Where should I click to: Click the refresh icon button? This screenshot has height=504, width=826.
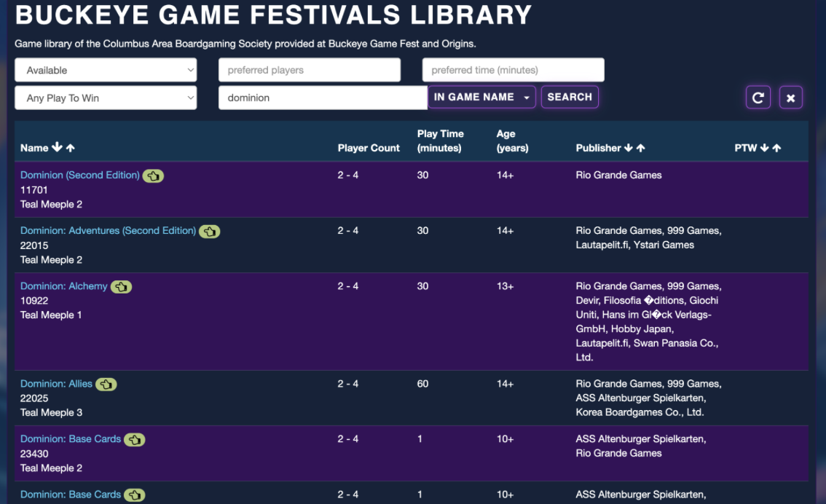coord(758,98)
